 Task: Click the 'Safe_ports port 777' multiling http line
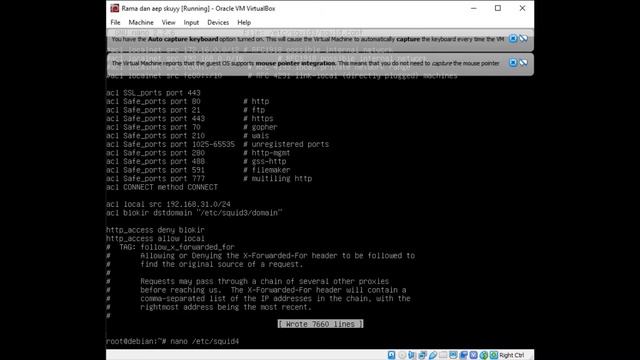(209, 179)
